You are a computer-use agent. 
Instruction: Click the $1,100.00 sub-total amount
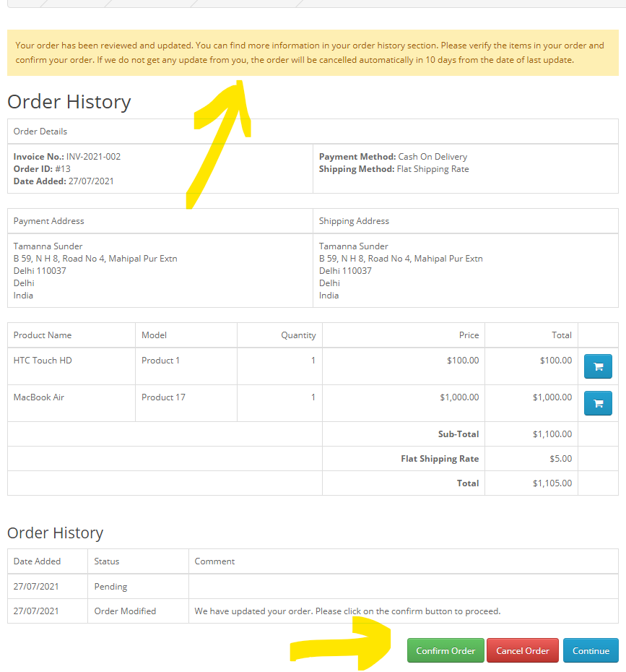click(x=552, y=434)
